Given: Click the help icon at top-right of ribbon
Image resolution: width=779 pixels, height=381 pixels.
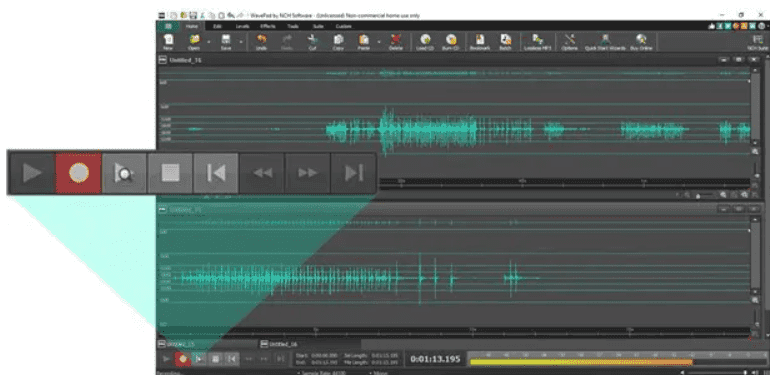Looking at the screenshot, I should coord(761,26).
